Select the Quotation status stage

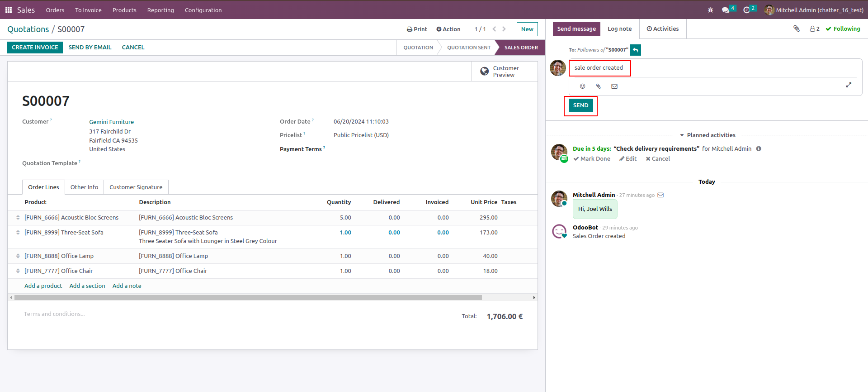pos(418,48)
